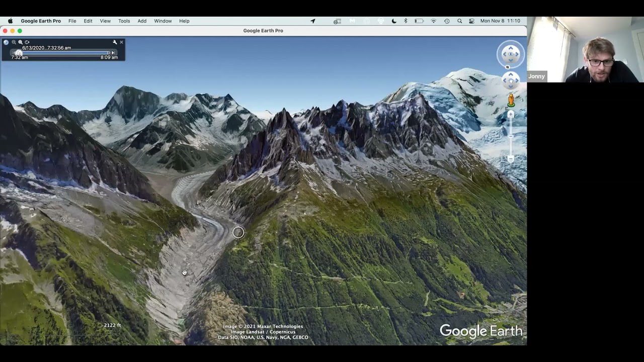Click the zoom in plus button

click(511, 115)
